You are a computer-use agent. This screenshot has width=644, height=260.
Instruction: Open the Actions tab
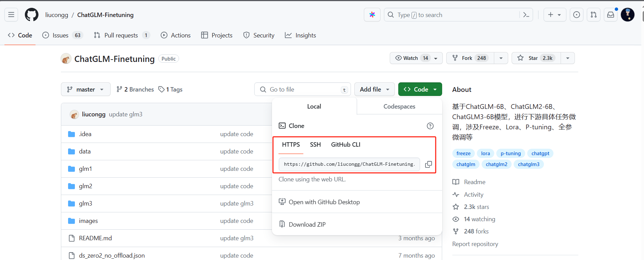click(x=176, y=35)
